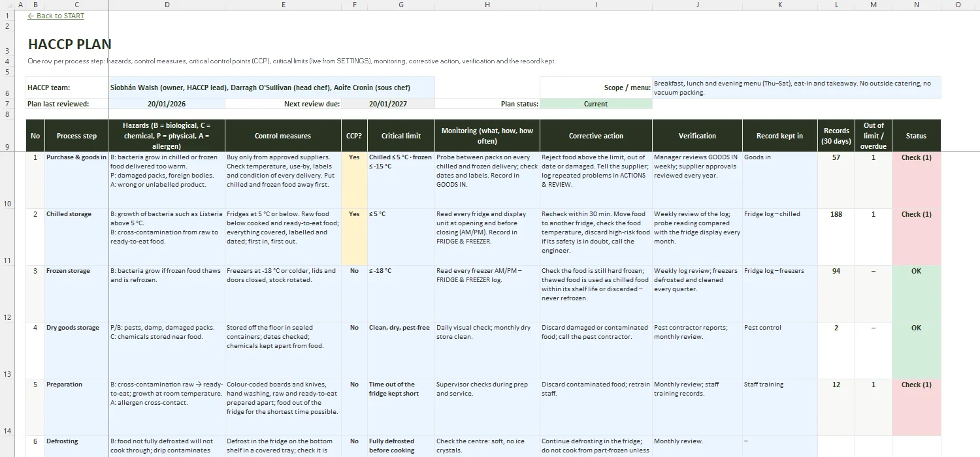
Task: Select OK status for Frozen storage
Action: click(x=916, y=294)
